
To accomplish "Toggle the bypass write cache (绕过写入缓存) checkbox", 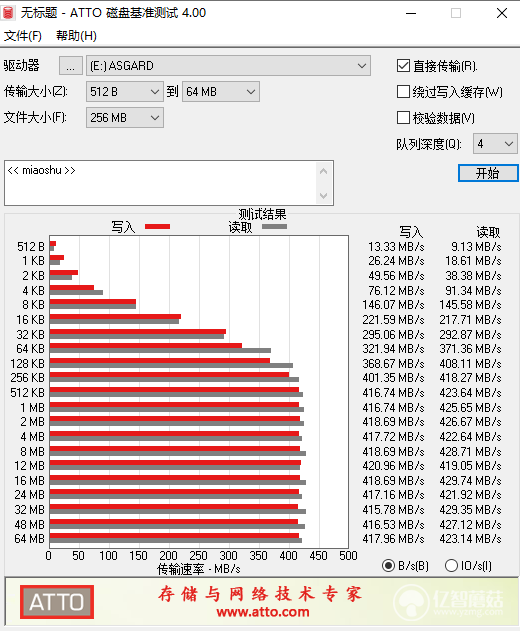I will click(403, 92).
